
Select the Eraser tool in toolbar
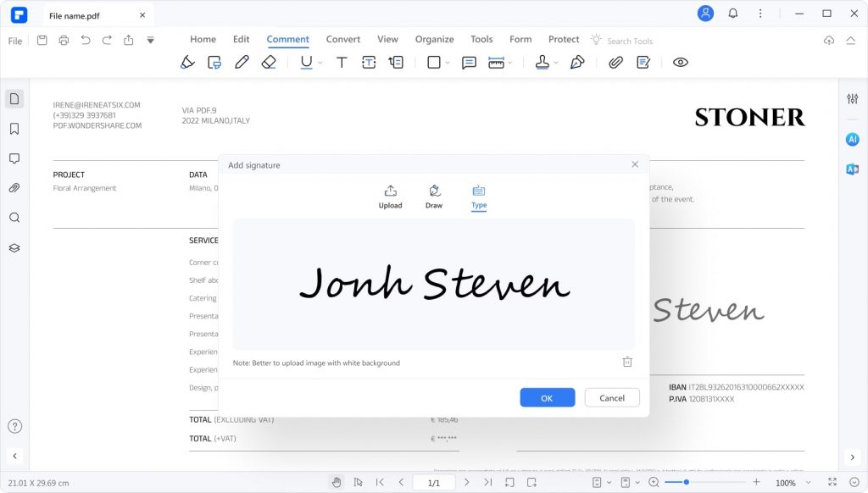269,62
